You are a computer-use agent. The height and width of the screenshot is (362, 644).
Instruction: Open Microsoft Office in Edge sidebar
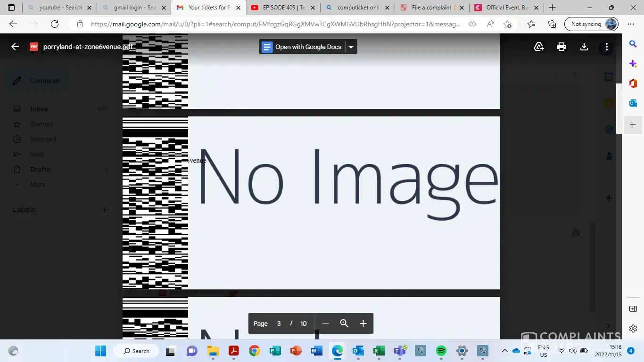click(x=633, y=83)
